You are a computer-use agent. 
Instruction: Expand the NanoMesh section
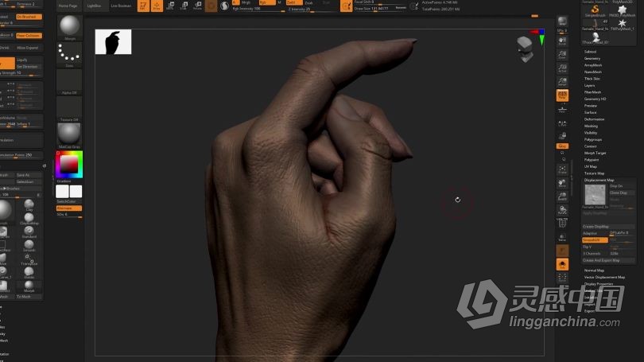pos(593,72)
